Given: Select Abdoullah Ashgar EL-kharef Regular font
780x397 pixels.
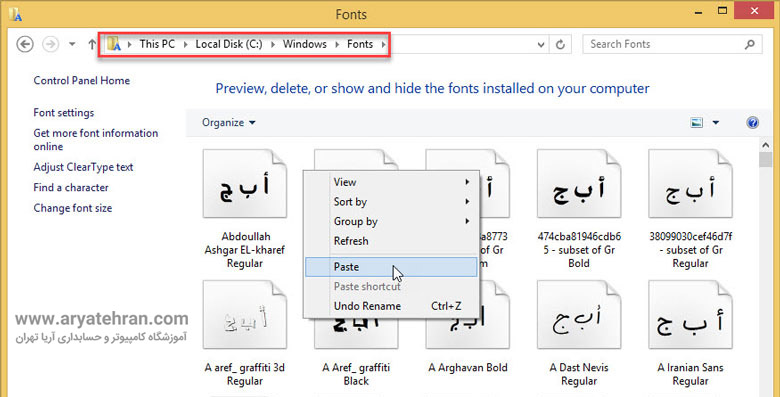Looking at the screenshot, I should 245,209.
